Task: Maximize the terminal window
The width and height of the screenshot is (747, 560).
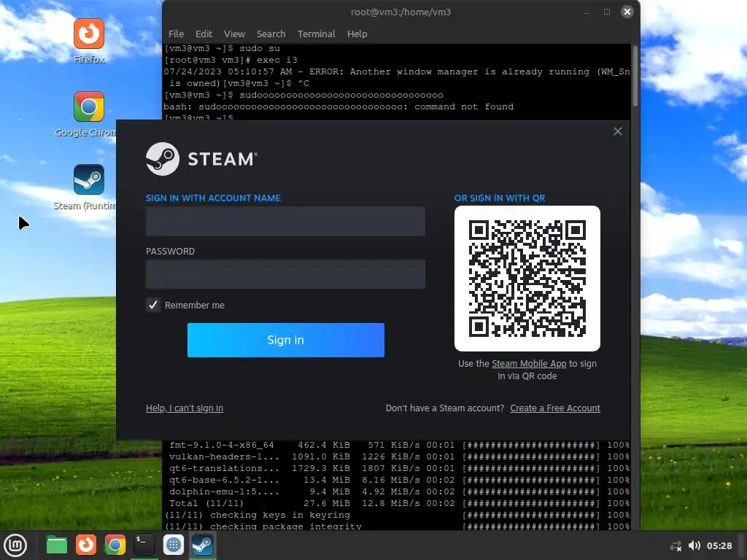Action: coord(607,12)
